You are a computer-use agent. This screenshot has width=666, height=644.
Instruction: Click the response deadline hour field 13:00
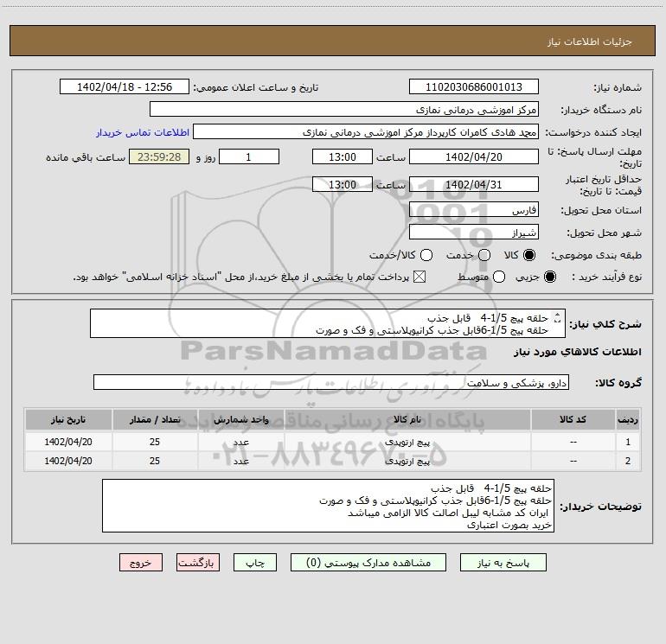pyautogui.click(x=343, y=156)
